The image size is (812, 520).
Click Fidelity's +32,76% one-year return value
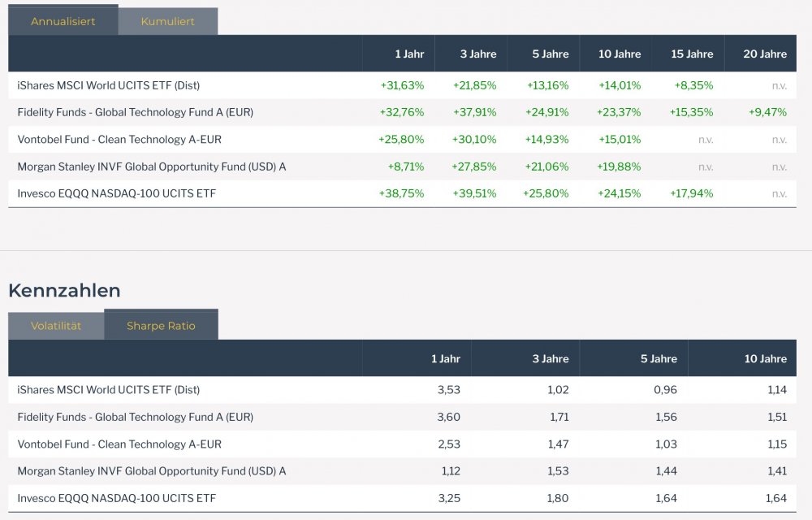pyautogui.click(x=402, y=112)
